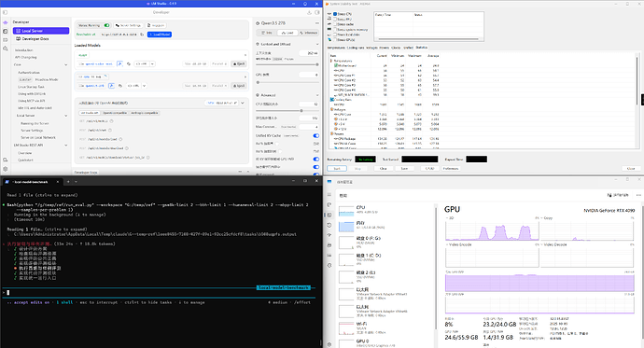Screen dimensions: 644x348
Task: Open downloads icon in LM Studio header
Action: tap(309, 12)
